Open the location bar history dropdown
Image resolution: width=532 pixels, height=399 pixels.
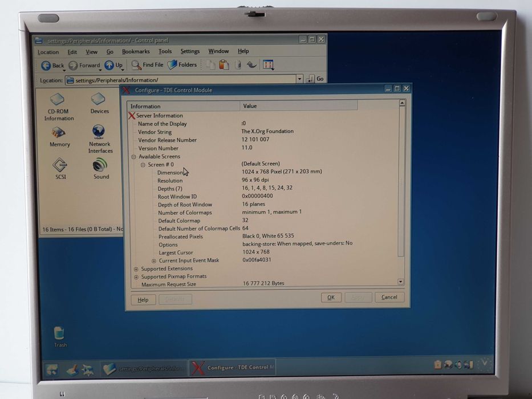coord(299,79)
